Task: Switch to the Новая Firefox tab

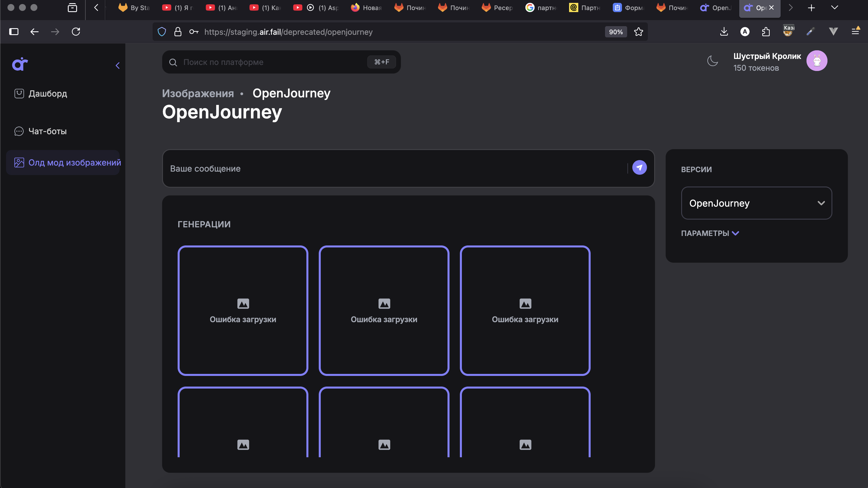Action: 366,7
